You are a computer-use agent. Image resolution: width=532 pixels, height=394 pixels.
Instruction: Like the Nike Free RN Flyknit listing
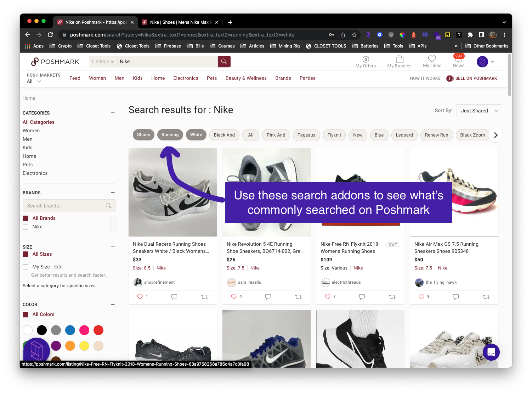328,297
